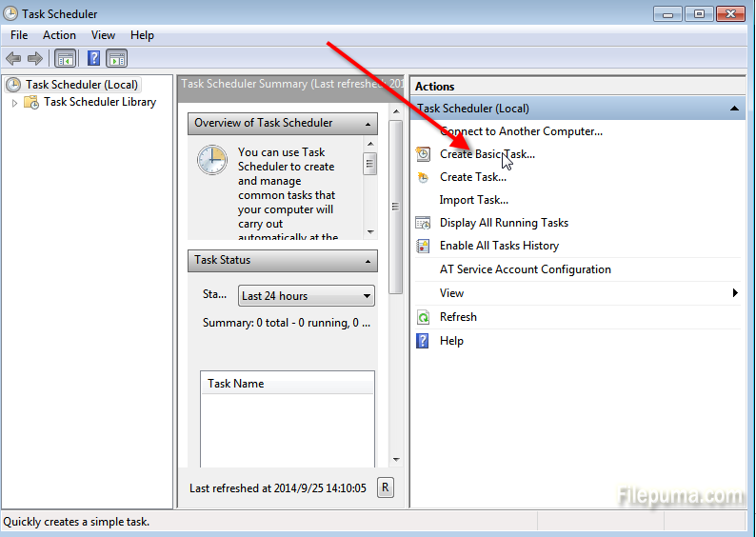This screenshot has width=756, height=537.
Task: Click the Enable All Tasks History icon
Action: click(x=424, y=246)
